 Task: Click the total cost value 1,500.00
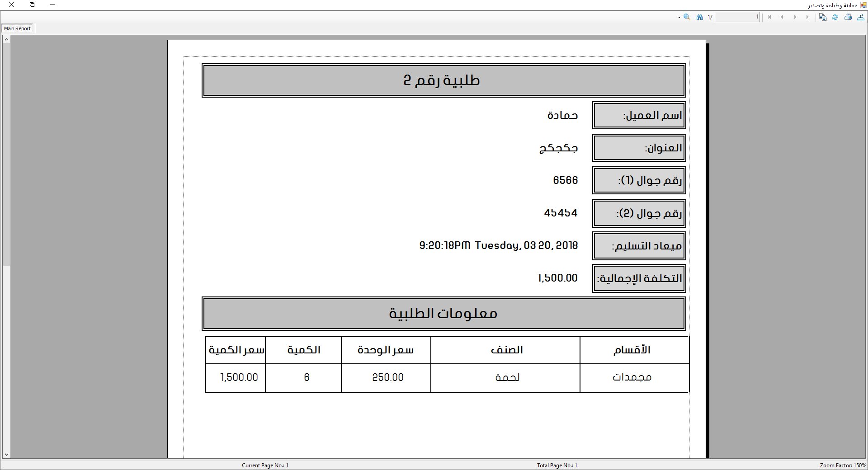coord(557,278)
